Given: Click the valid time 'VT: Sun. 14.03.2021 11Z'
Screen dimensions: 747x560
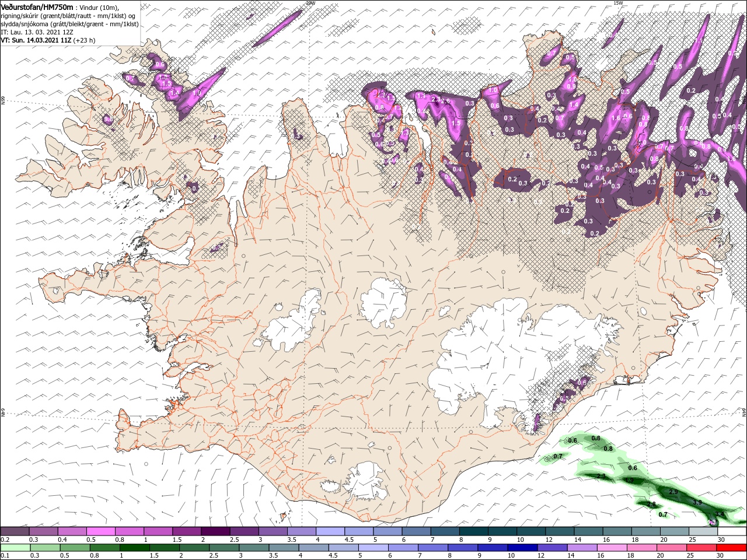Looking at the screenshot, I should point(36,40).
